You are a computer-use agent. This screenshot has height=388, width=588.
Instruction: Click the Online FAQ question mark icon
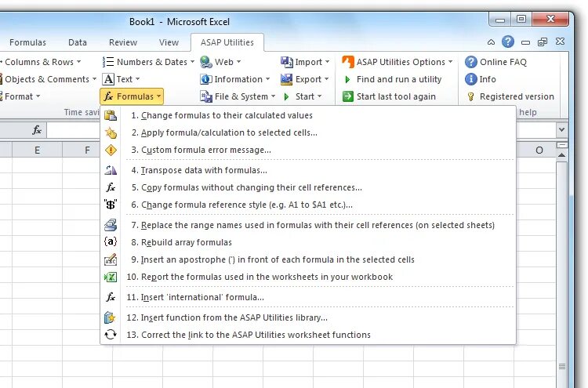coord(470,62)
